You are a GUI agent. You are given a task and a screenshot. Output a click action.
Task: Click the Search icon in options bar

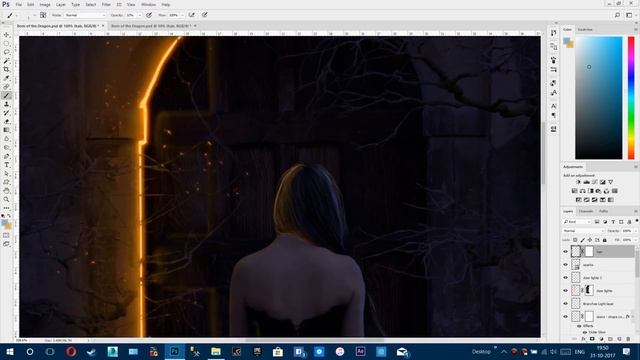click(617, 15)
